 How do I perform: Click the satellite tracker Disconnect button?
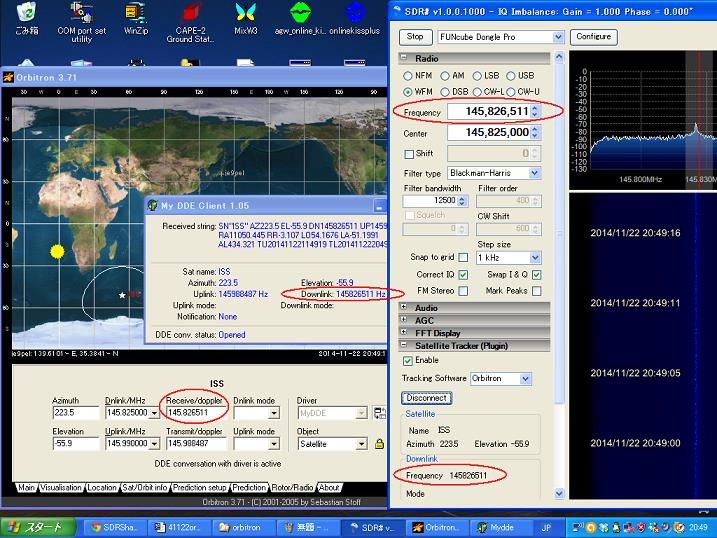click(x=427, y=398)
